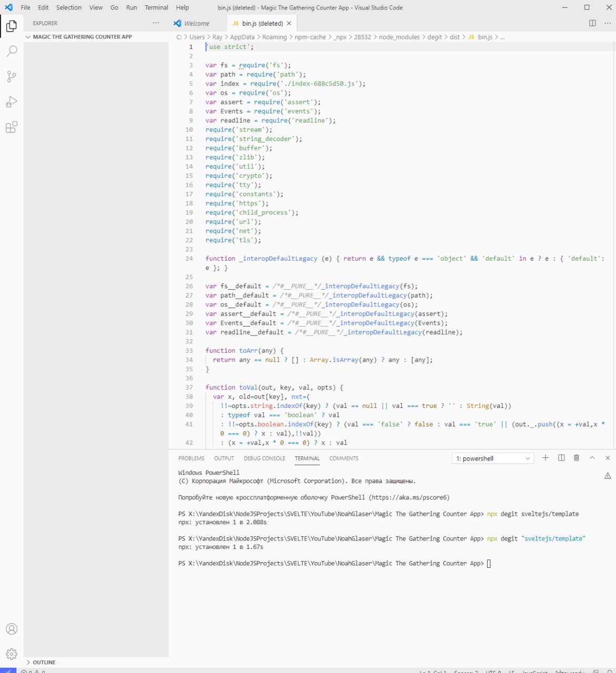Click the 'dist' breadcrumb segment
The height and width of the screenshot is (673, 616).
pos(455,37)
